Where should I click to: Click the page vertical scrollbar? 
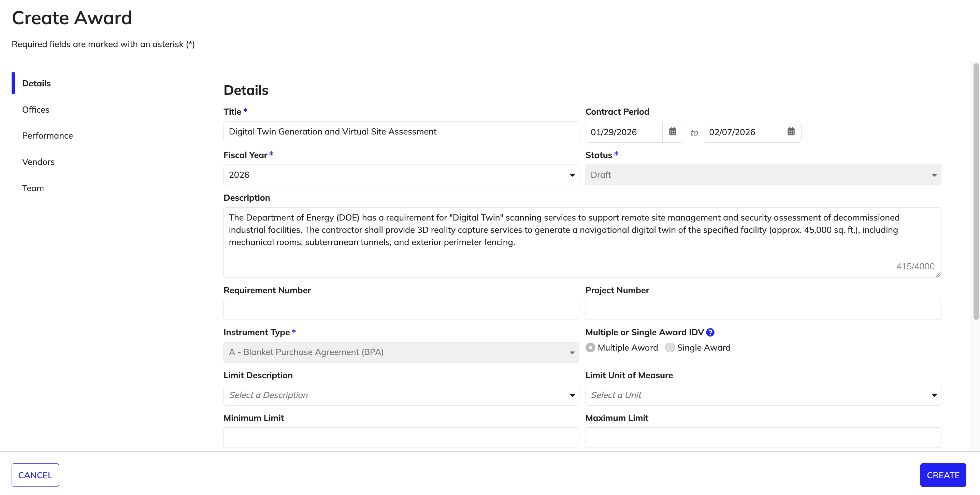click(976, 192)
